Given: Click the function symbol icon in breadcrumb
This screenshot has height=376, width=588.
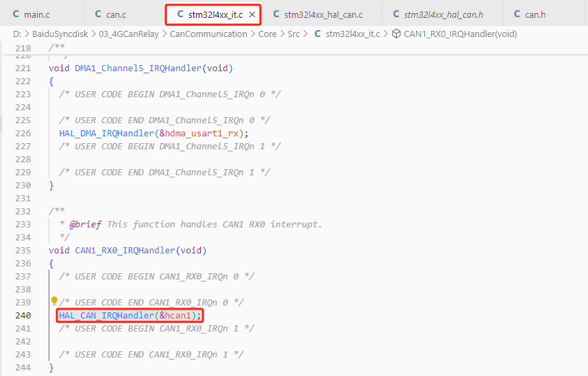Looking at the screenshot, I should 396,34.
